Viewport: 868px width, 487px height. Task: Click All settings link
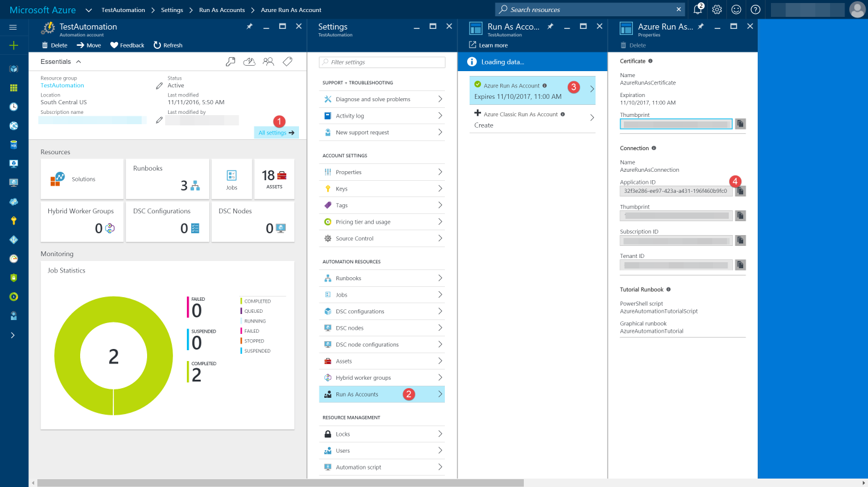pos(276,133)
